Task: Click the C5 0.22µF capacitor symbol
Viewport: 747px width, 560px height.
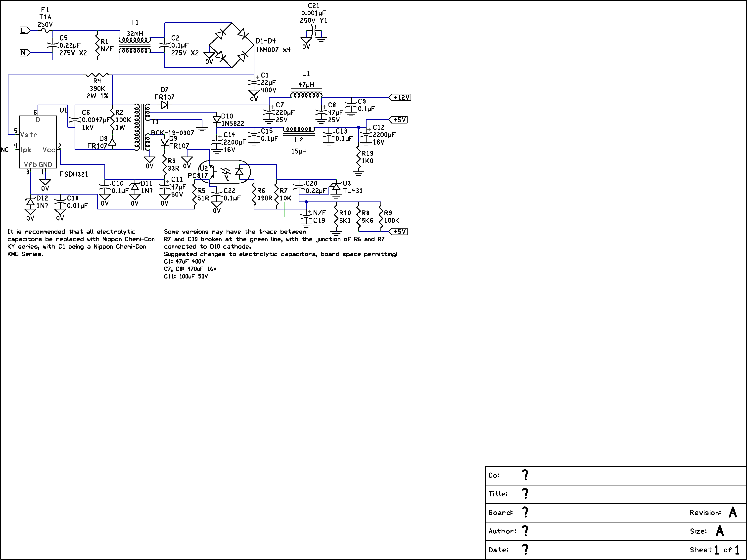Action: (x=53, y=45)
